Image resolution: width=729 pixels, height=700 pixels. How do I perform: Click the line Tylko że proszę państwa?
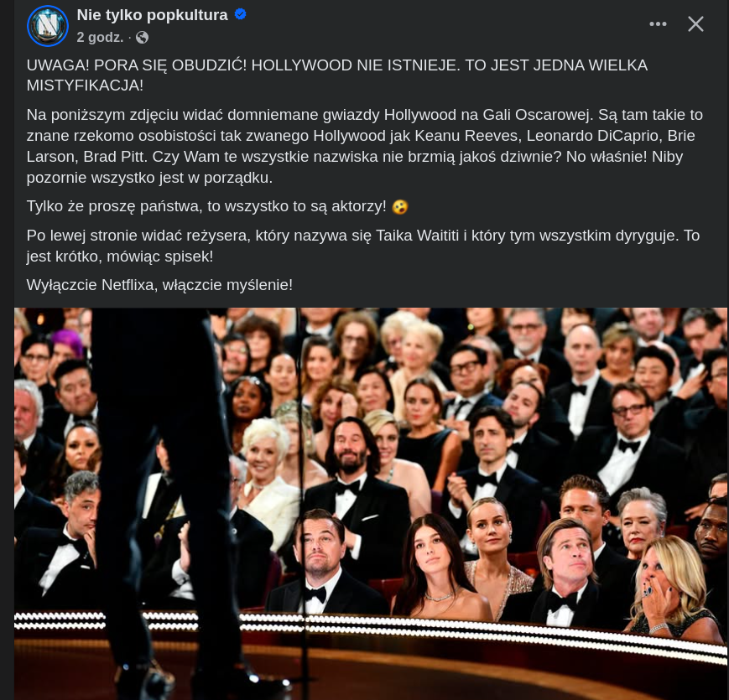[206, 206]
